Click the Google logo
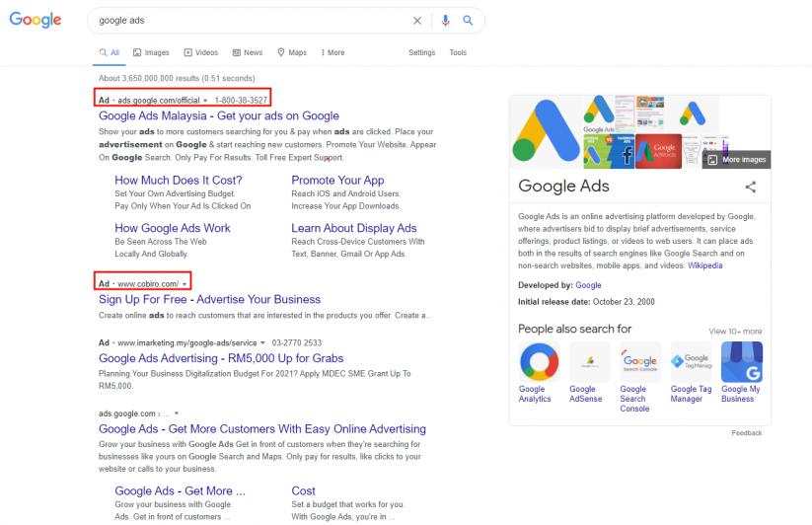This screenshot has height=525, width=812. click(x=36, y=20)
